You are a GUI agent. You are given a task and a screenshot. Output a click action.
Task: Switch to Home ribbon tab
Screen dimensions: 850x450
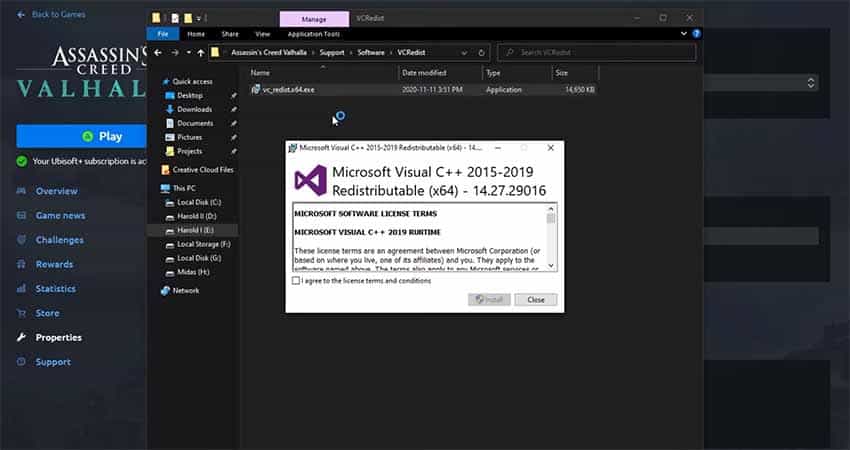click(196, 34)
